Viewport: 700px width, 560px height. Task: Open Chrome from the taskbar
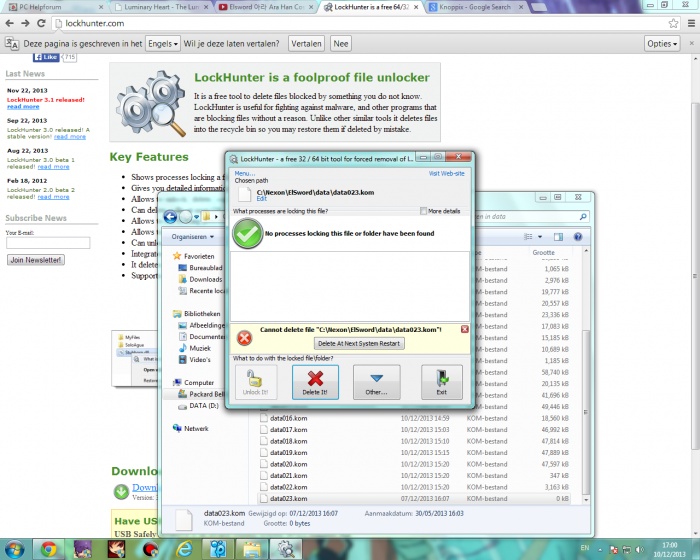pyautogui.click(x=49, y=549)
